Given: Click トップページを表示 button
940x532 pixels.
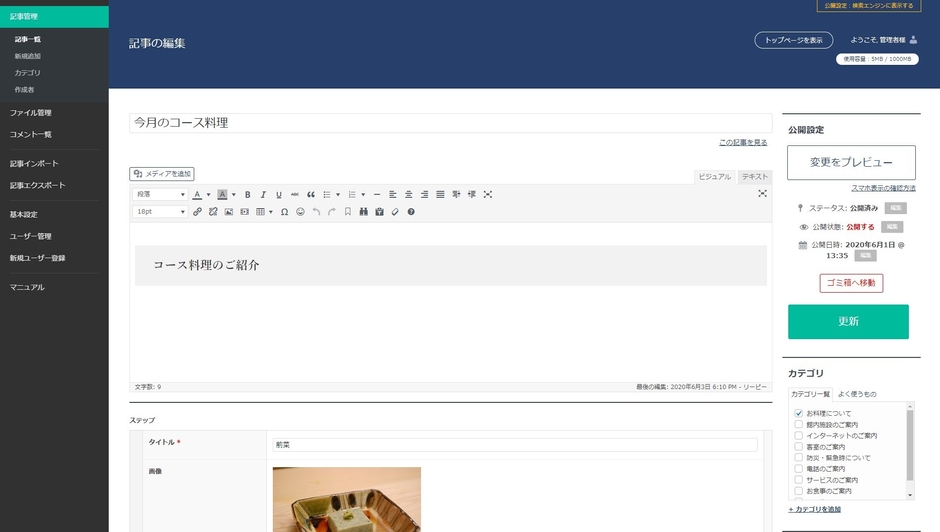Looking at the screenshot, I should tap(794, 40).
